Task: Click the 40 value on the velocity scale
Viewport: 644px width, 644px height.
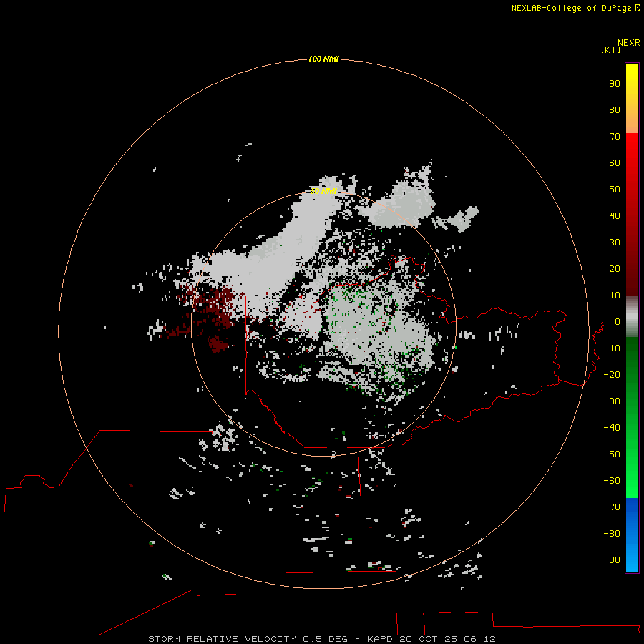Action: click(x=615, y=216)
